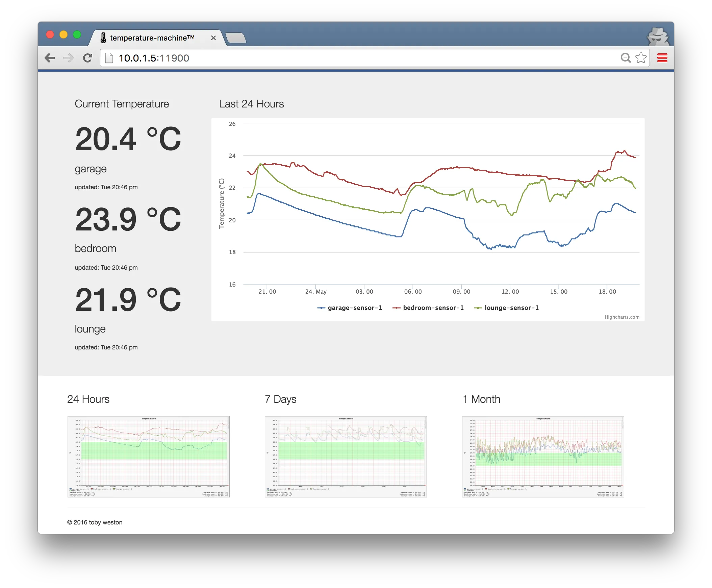
Task: Open a new tab next to temperature-machine
Action: (236, 38)
